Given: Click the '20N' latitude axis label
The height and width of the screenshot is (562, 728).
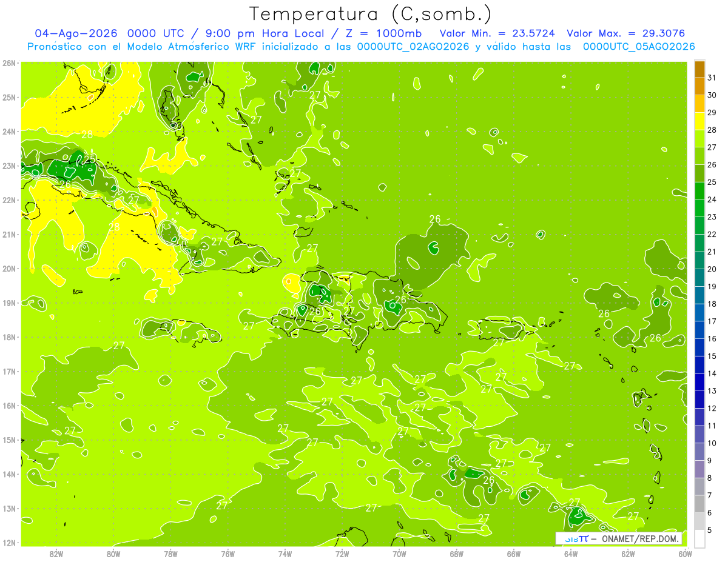Looking at the screenshot, I should 9,269.
